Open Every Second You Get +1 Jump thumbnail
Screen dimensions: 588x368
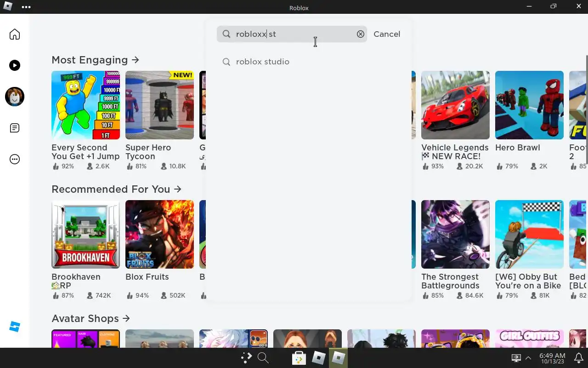tap(85, 105)
